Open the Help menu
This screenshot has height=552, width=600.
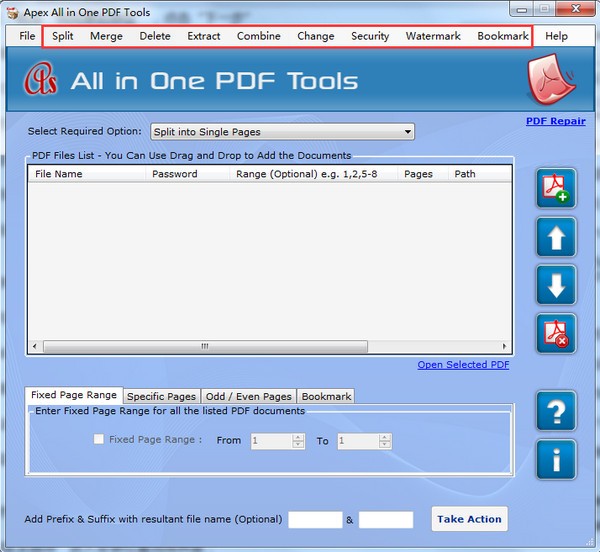click(556, 36)
